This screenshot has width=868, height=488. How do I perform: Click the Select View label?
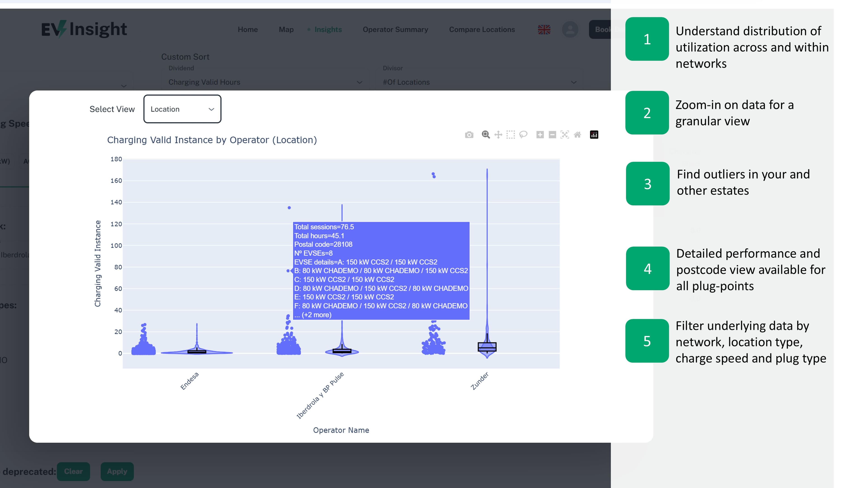(112, 109)
